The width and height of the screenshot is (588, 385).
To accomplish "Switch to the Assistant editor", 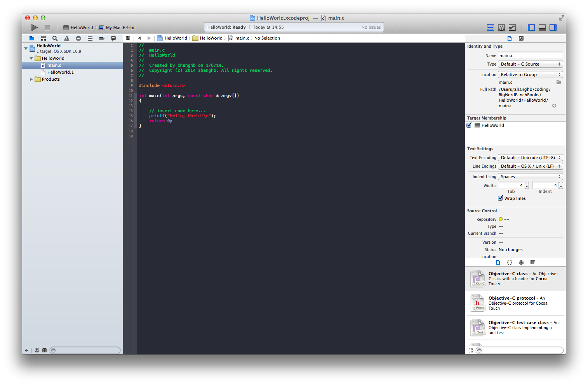I will (x=501, y=28).
